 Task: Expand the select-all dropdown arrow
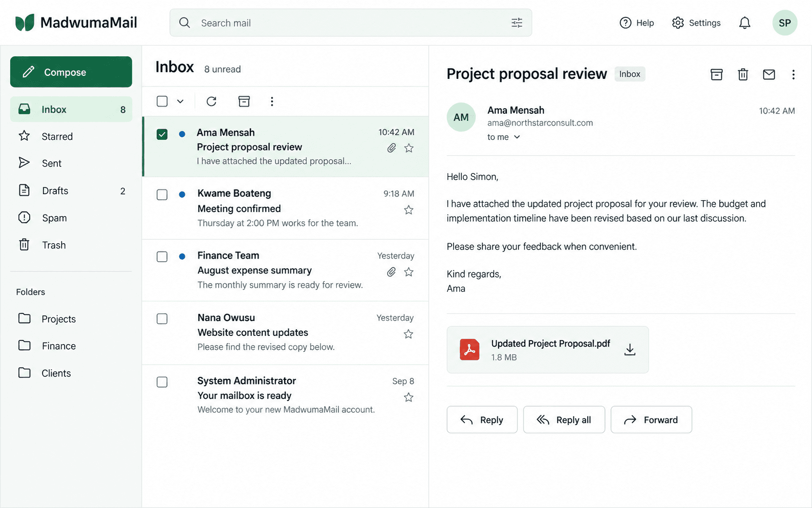tap(180, 101)
